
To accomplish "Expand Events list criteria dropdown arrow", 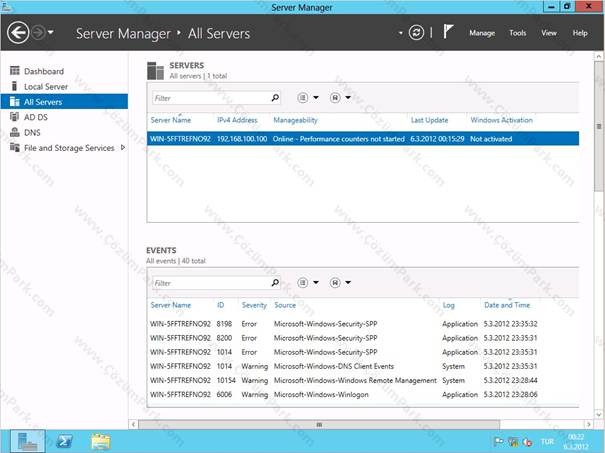I will click(x=316, y=282).
